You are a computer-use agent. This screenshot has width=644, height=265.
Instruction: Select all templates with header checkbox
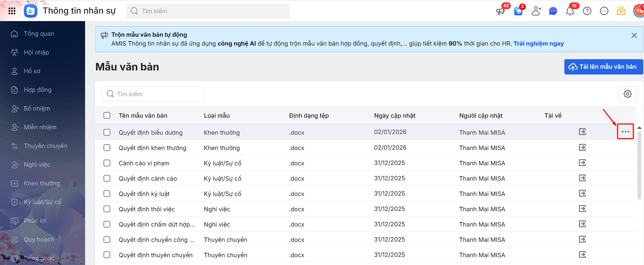(107, 115)
